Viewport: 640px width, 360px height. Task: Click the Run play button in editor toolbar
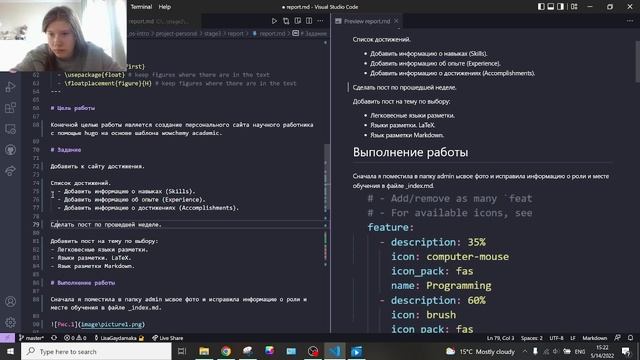(274, 21)
